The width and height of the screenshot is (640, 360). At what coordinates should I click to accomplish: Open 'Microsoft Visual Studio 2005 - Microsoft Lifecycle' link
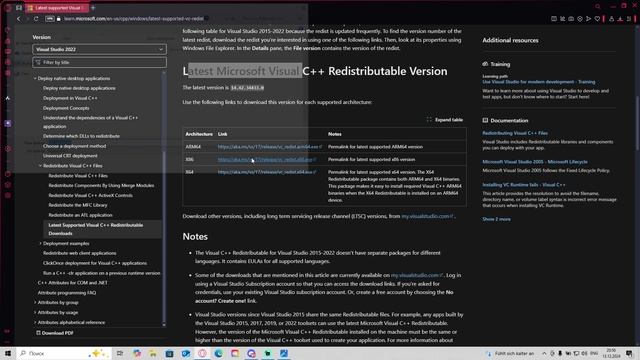pos(535,162)
